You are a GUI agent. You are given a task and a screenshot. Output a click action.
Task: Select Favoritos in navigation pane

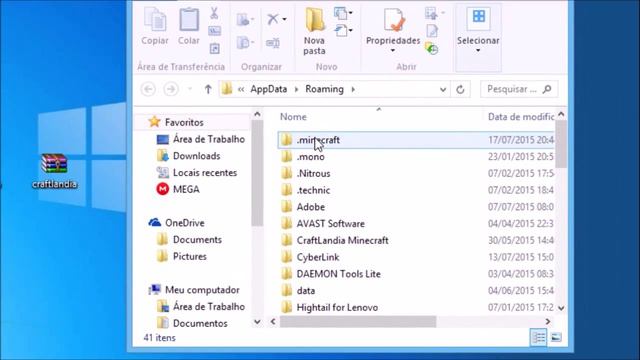pyautogui.click(x=184, y=122)
